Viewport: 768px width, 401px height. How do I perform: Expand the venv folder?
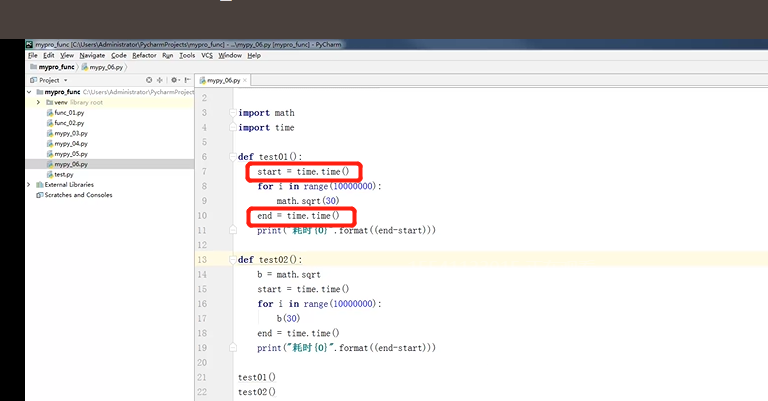(38, 102)
